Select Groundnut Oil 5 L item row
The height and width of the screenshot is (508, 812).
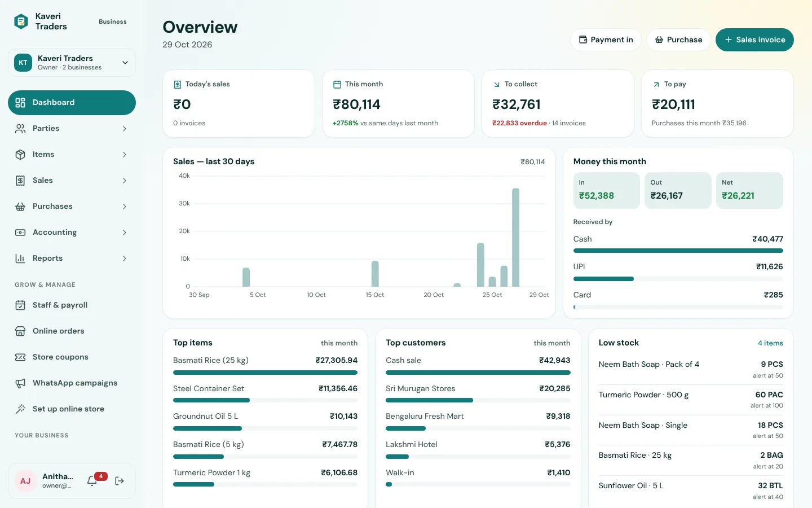click(x=265, y=422)
